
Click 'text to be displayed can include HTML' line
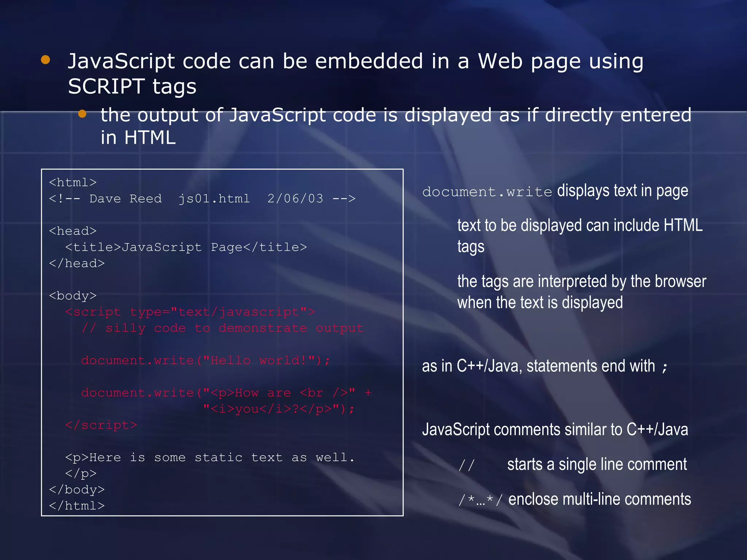point(580,225)
